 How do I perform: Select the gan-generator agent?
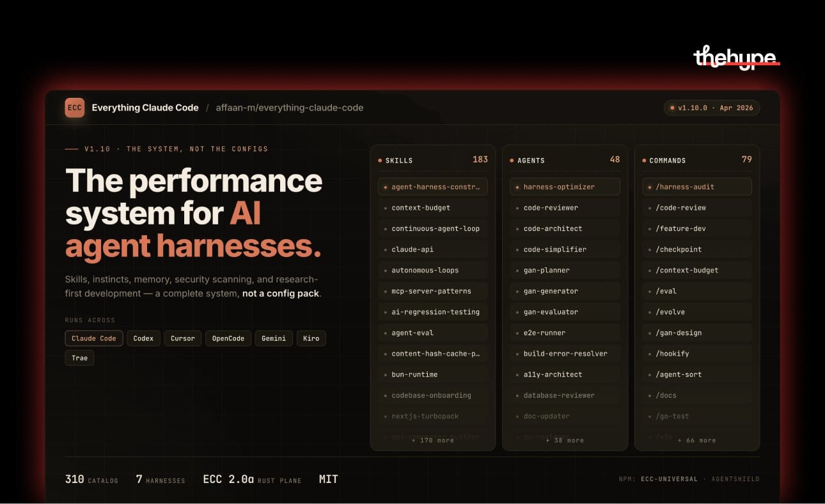coord(565,291)
